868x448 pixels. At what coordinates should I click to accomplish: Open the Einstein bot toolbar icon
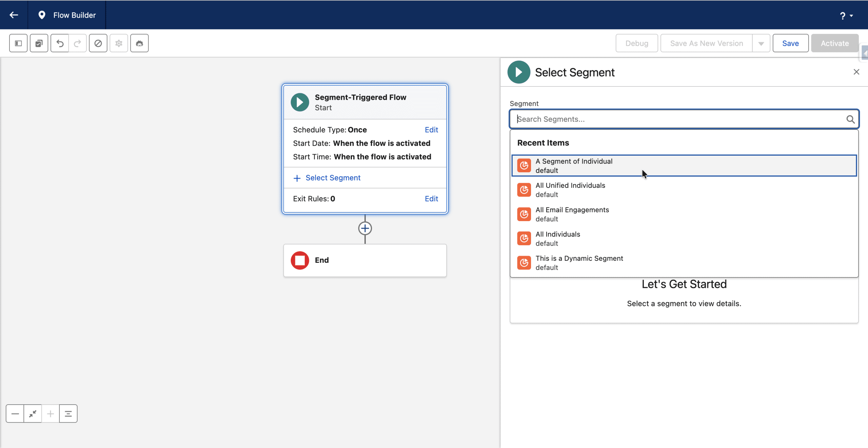click(x=139, y=43)
